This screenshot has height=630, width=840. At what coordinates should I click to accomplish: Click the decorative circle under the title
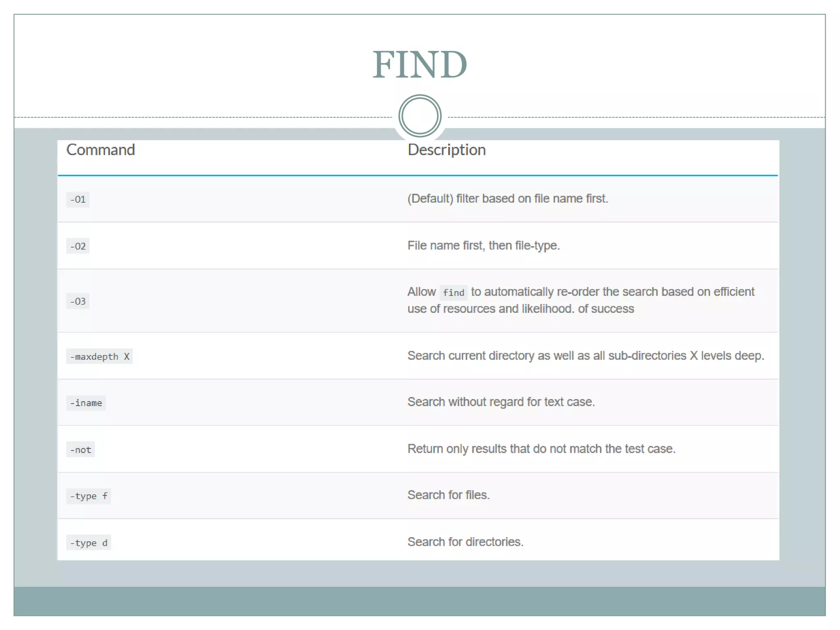point(420,116)
